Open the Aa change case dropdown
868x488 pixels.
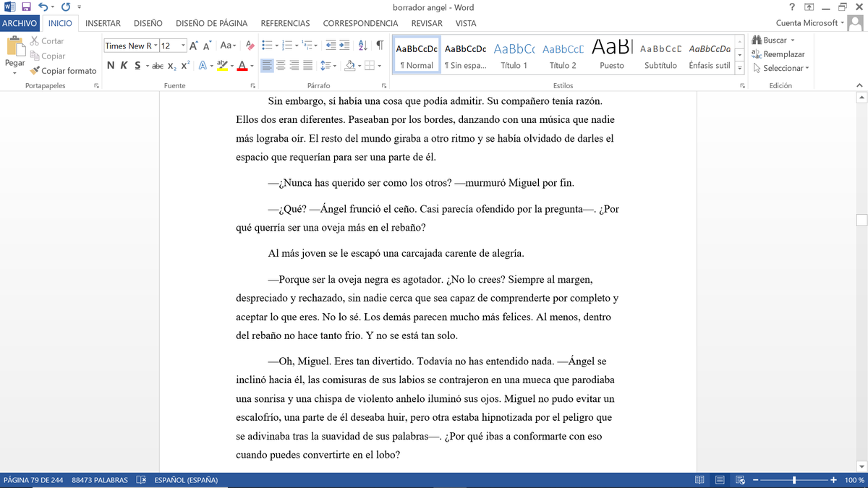tap(229, 46)
